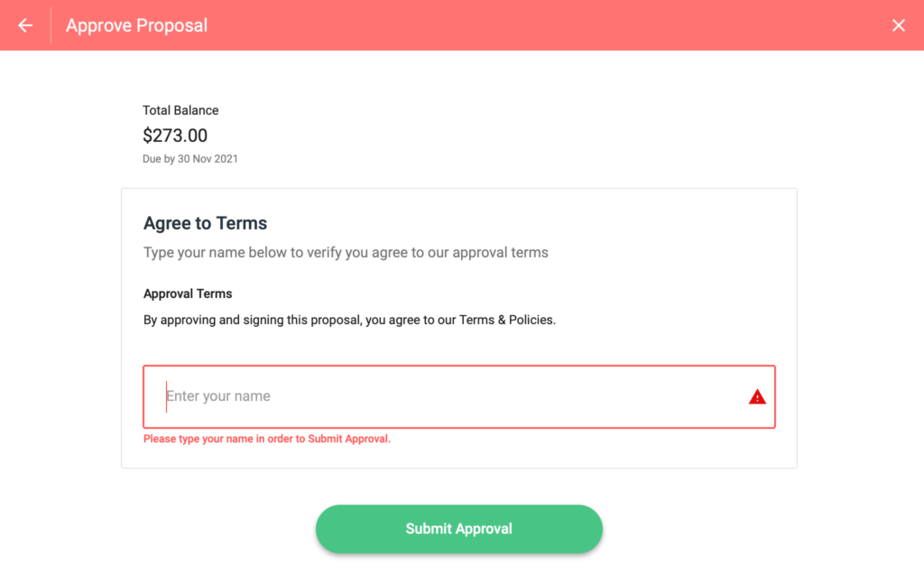Screen dimensions: 924x577
Task: Click the green Submit Approval button
Action: (x=459, y=528)
